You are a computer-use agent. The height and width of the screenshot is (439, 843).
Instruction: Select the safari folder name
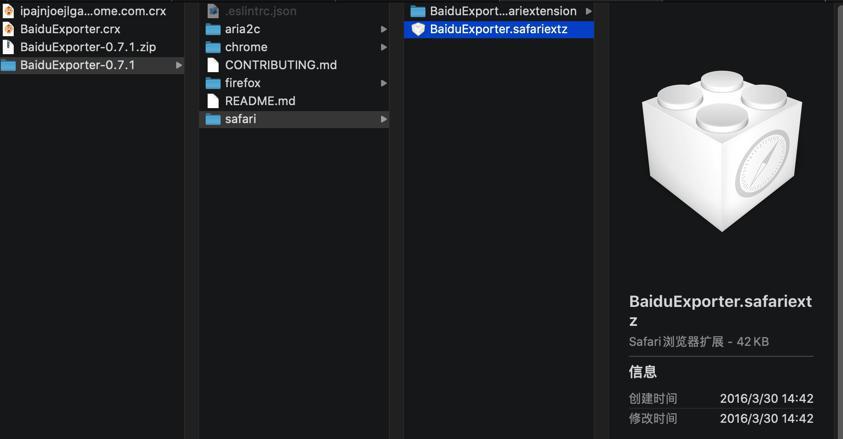click(x=240, y=119)
